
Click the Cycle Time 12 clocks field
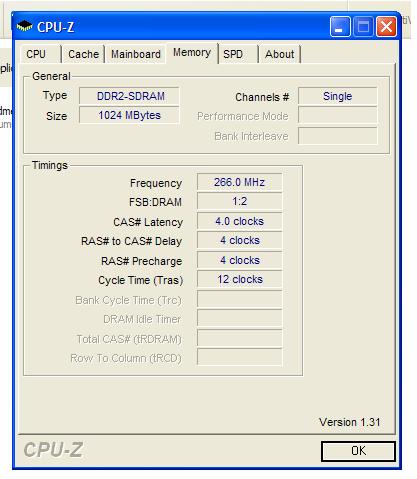(239, 279)
